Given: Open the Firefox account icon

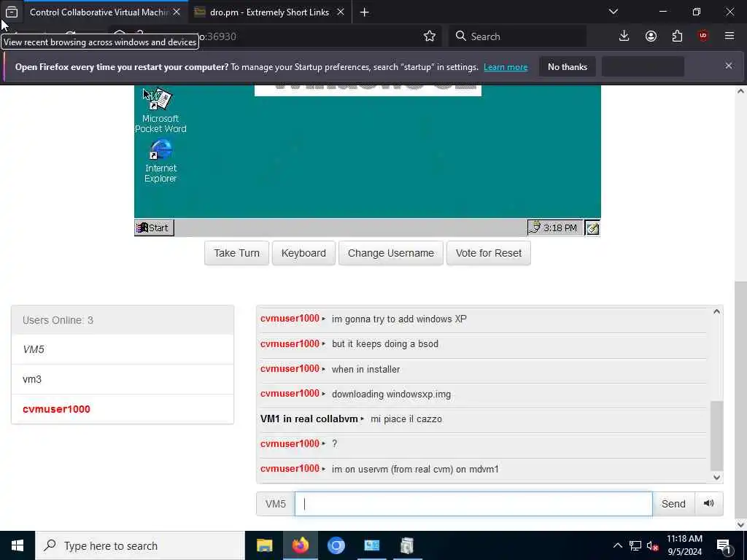Looking at the screenshot, I should 651,36.
